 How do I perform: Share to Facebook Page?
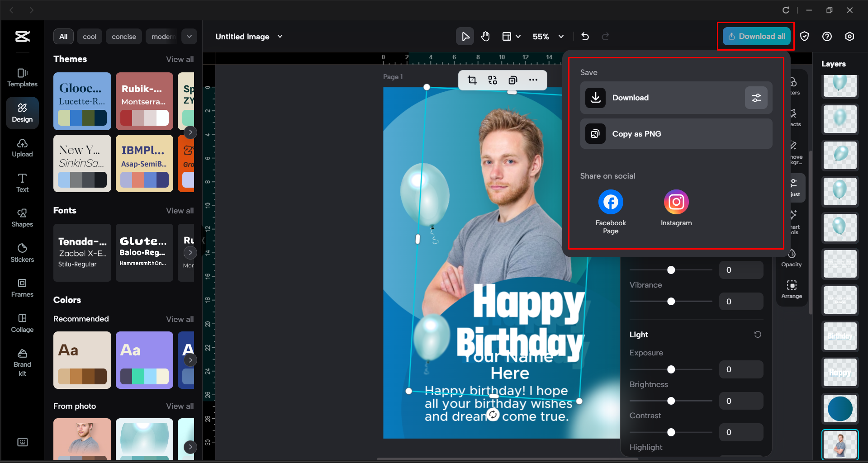point(610,202)
